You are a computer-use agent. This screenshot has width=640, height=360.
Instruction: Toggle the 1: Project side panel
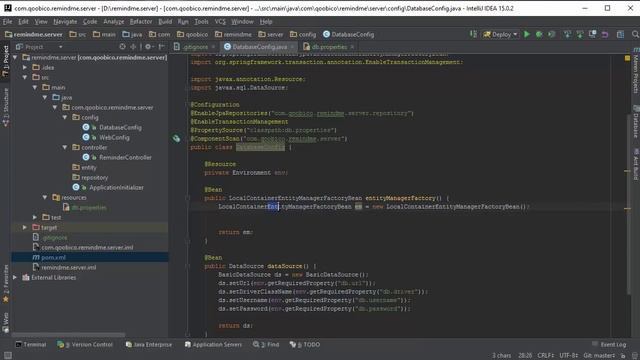pos(5,61)
